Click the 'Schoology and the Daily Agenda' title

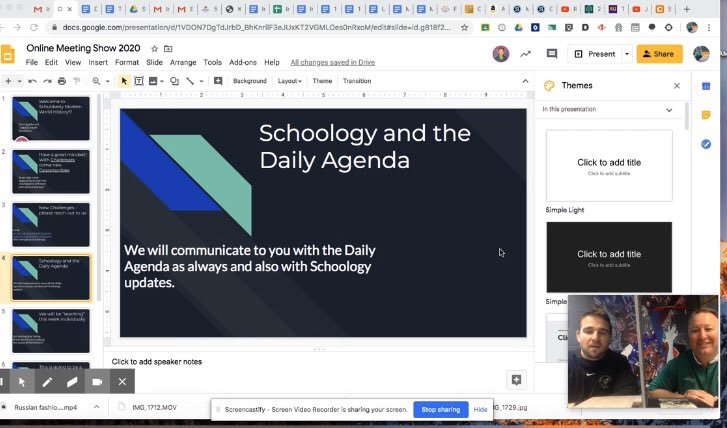click(365, 147)
